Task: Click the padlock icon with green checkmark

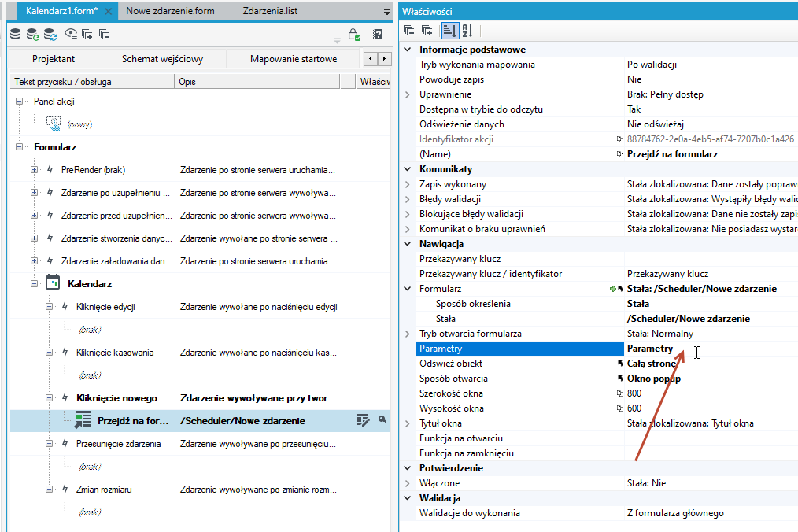Action: (x=354, y=34)
